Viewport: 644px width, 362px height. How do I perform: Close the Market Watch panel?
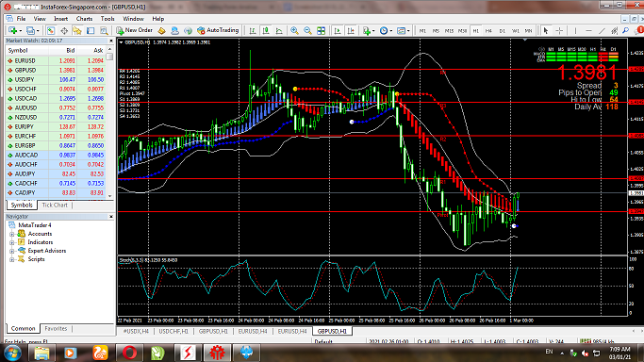(x=111, y=41)
